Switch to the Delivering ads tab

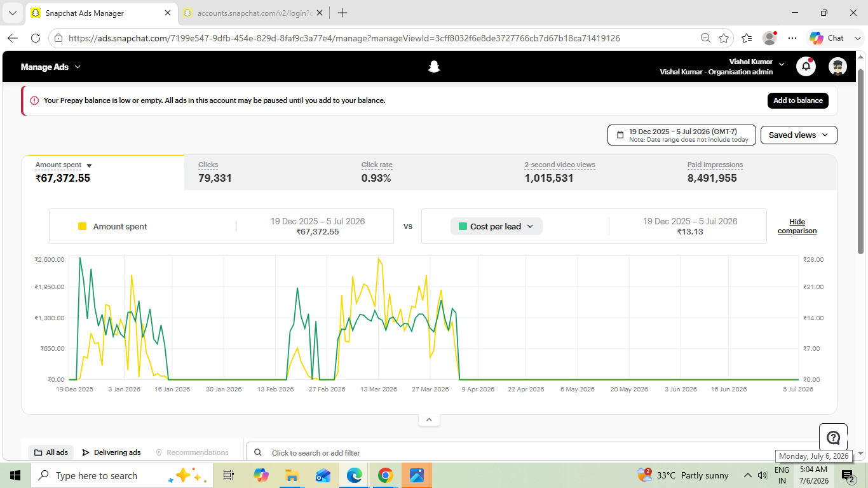[111, 452]
